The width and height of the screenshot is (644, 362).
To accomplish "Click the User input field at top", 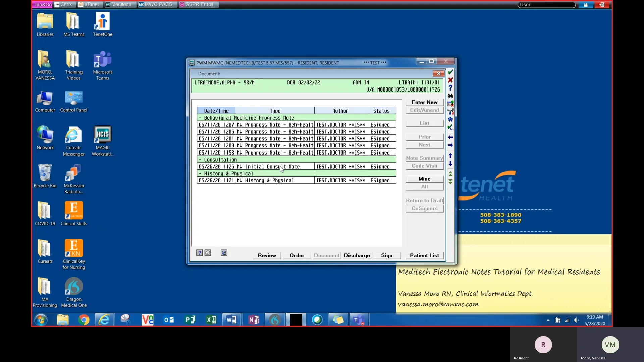I will pyautogui.click(x=547, y=5).
